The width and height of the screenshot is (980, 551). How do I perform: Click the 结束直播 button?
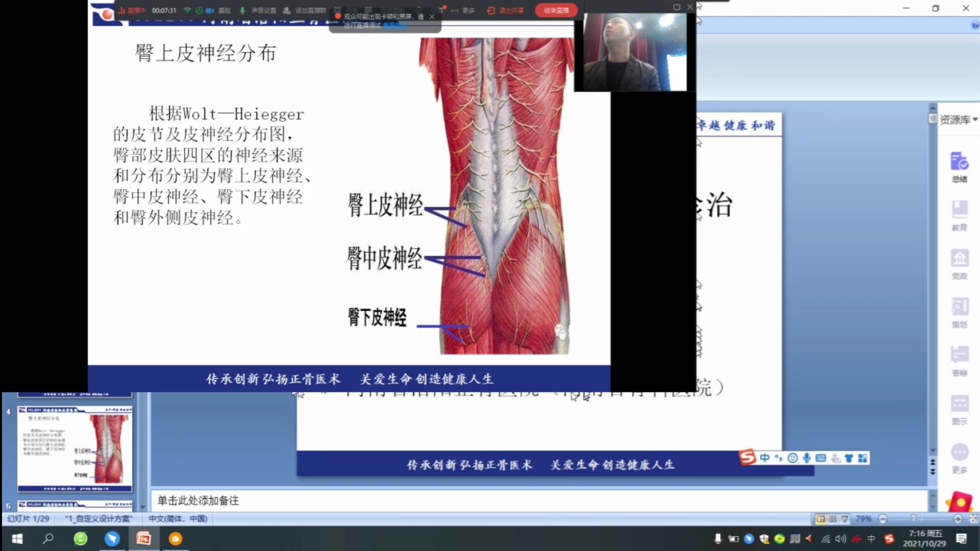tap(556, 10)
